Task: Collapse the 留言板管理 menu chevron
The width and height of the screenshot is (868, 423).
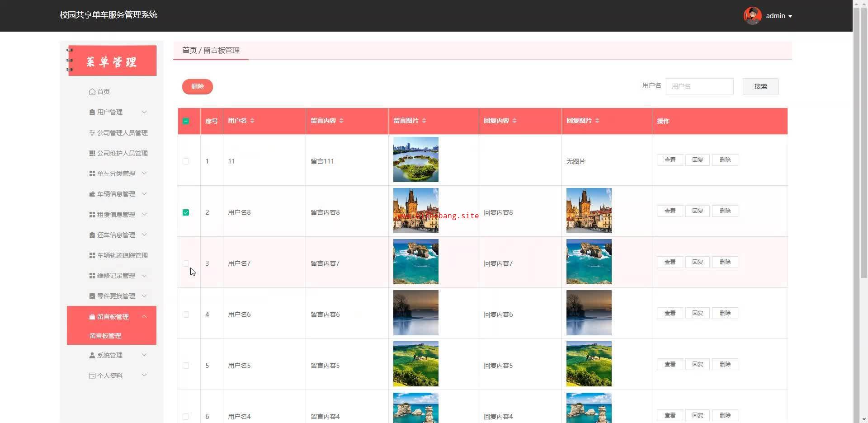Action: click(x=144, y=317)
